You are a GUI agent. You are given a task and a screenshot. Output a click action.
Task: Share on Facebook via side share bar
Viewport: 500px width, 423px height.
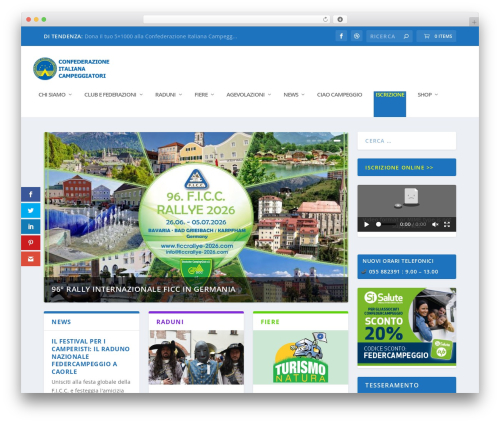click(31, 194)
